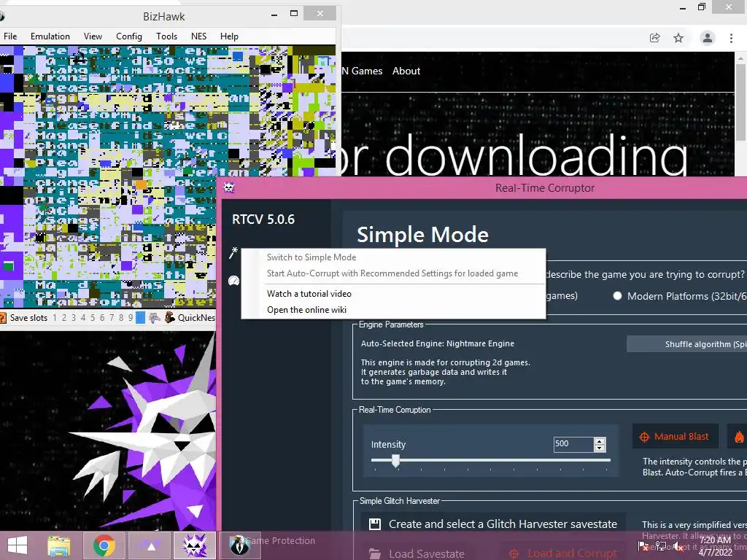Decrease Intensity with the down spinner arrow

(600, 448)
